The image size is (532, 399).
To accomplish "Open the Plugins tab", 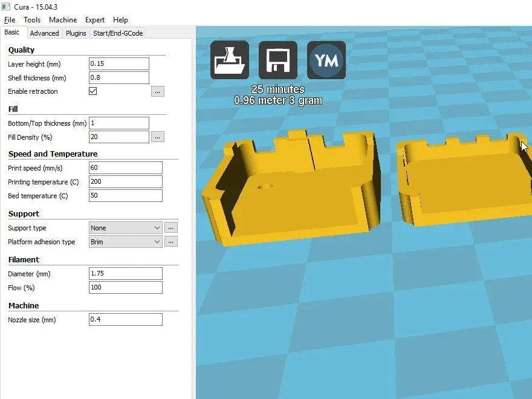I will click(x=76, y=33).
